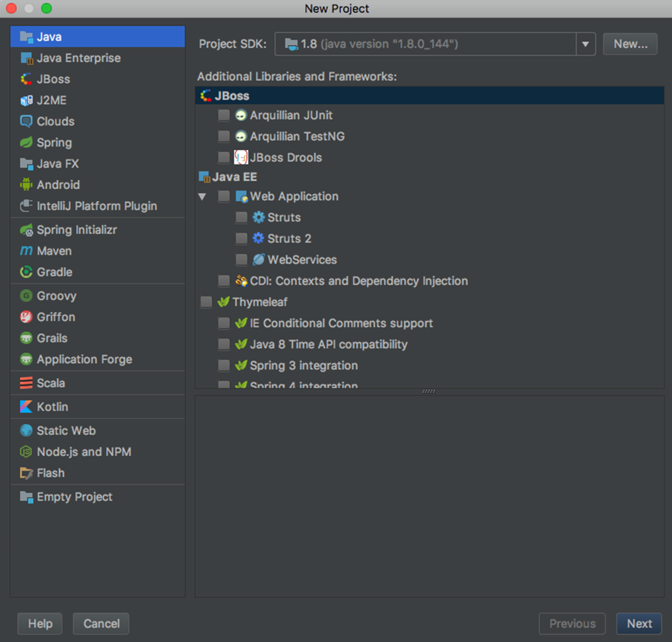Viewport: 672px width, 642px height.
Task: Choose Gradle project type
Action: 98,272
